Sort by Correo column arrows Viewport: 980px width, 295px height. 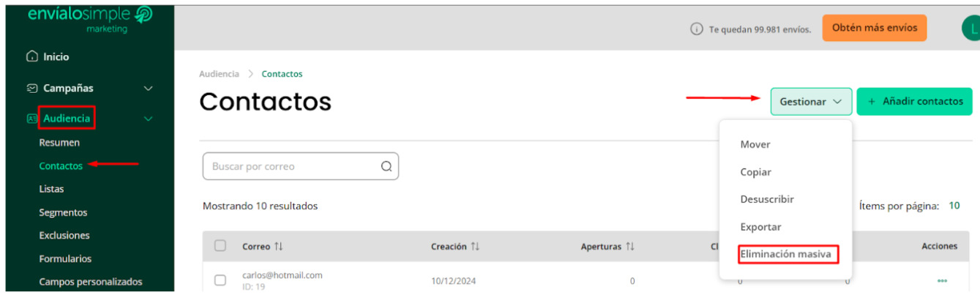pyautogui.click(x=279, y=247)
